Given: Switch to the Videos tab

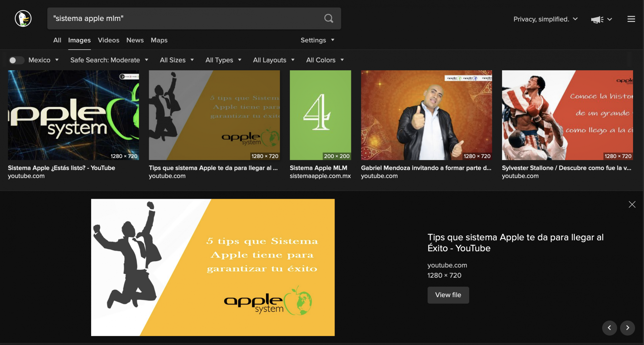Looking at the screenshot, I should click(109, 40).
